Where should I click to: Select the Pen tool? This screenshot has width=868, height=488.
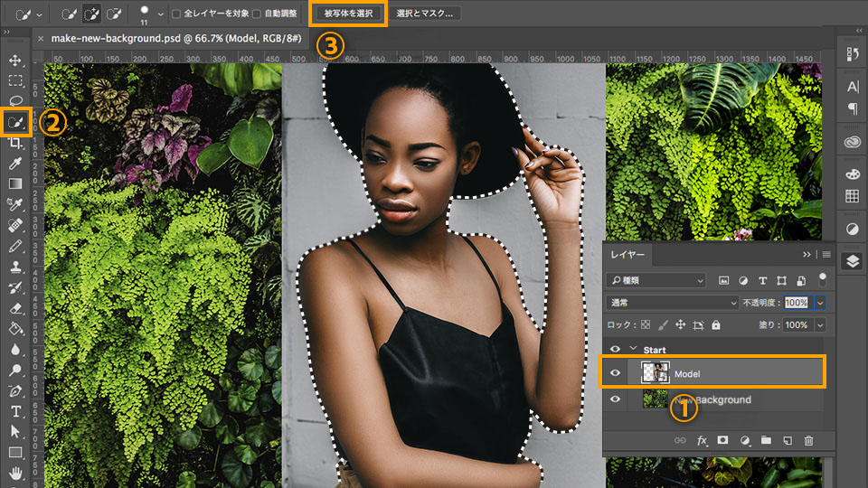point(15,391)
